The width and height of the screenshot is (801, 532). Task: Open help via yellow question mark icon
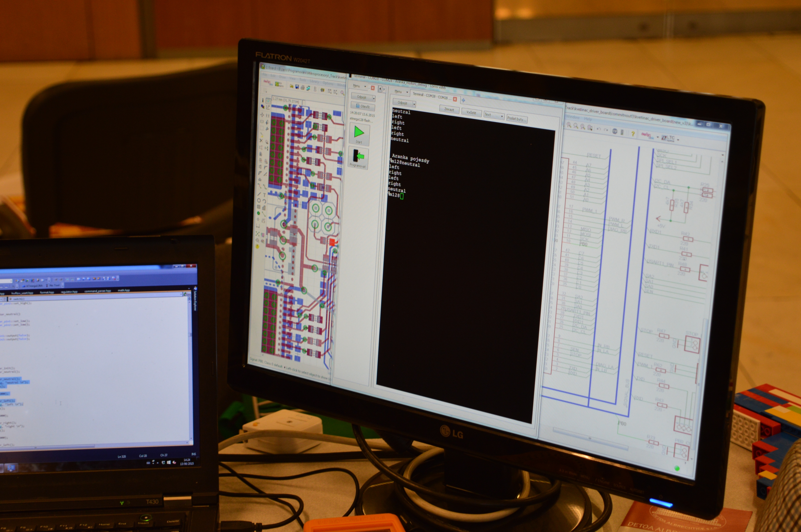(x=633, y=134)
